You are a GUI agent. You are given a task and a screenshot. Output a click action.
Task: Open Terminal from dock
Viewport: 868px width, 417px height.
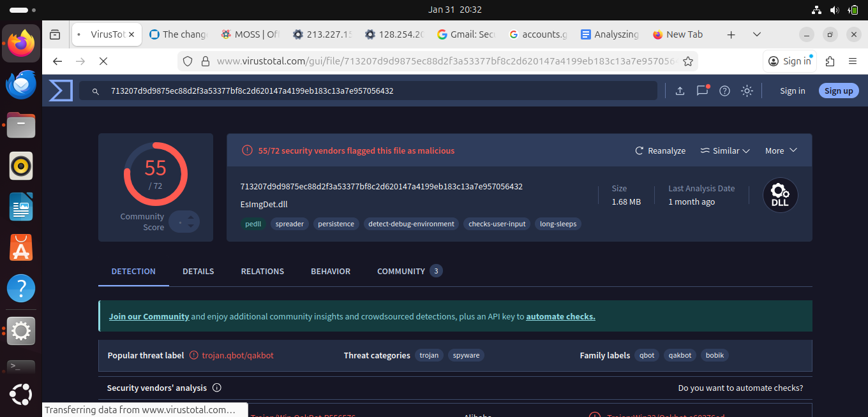(x=21, y=367)
